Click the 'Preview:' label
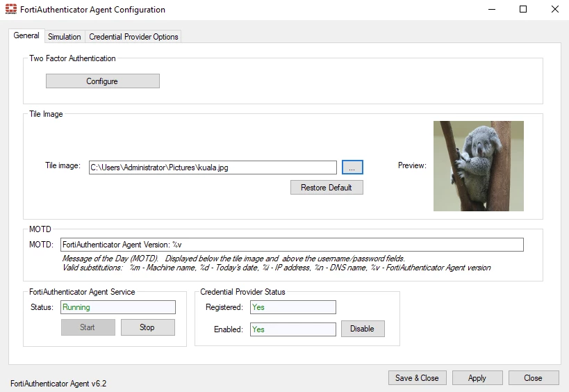This screenshot has height=392, width=569. pyautogui.click(x=412, y=165)
